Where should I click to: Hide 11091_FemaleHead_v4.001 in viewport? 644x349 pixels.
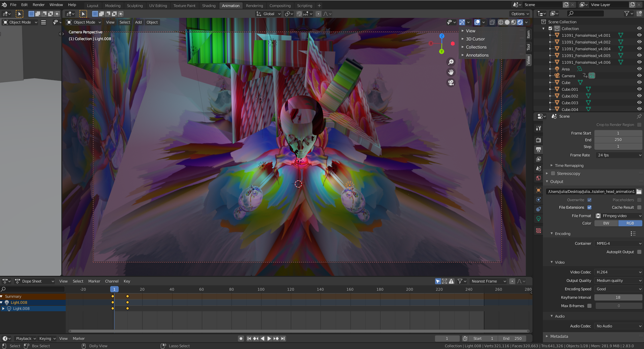coord(639,35)
